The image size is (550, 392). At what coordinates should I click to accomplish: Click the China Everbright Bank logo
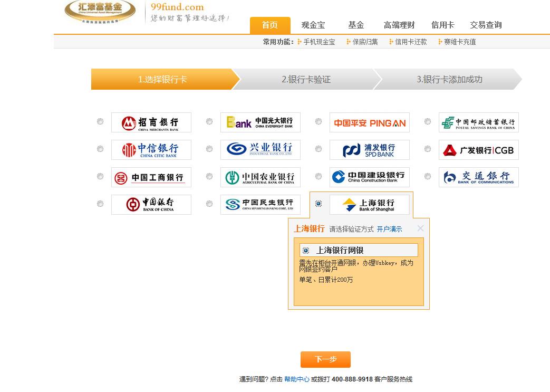(260, 122)
